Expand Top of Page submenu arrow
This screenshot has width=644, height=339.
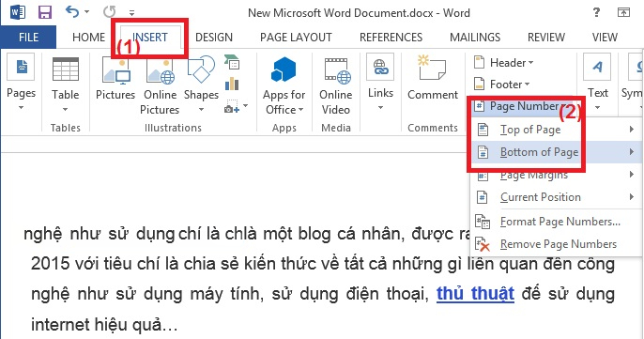click(x=632, y=130)
